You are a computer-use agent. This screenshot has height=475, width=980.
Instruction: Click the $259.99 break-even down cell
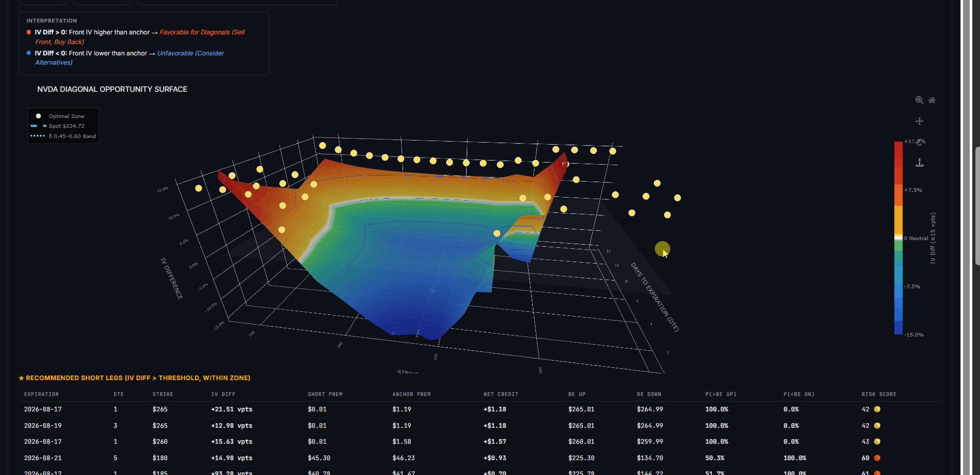coord(650,442)
